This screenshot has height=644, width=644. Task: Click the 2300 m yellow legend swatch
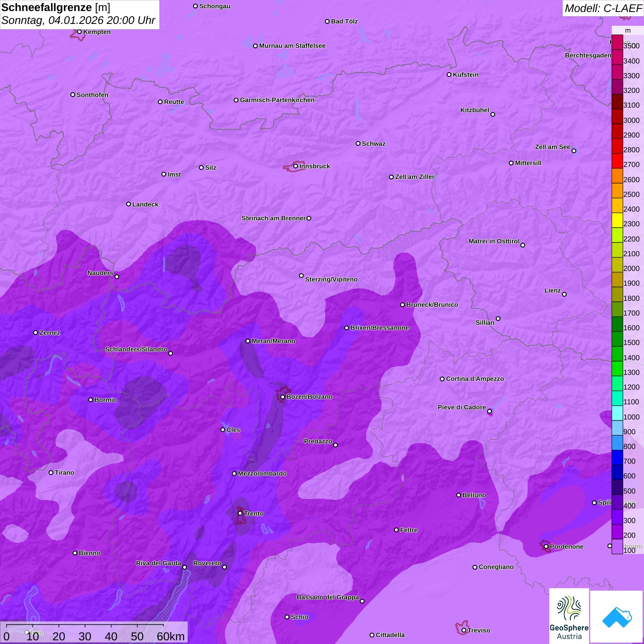point(617,220)
